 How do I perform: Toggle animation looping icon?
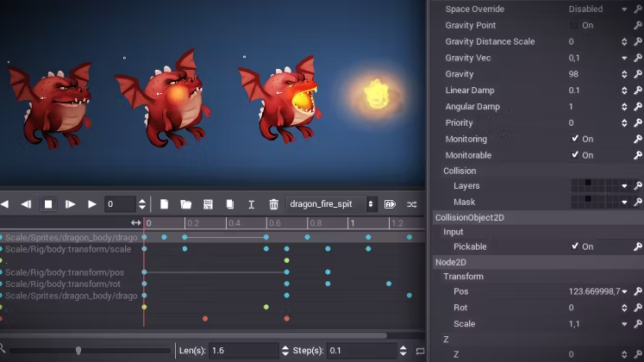click(x=420, y=351)
